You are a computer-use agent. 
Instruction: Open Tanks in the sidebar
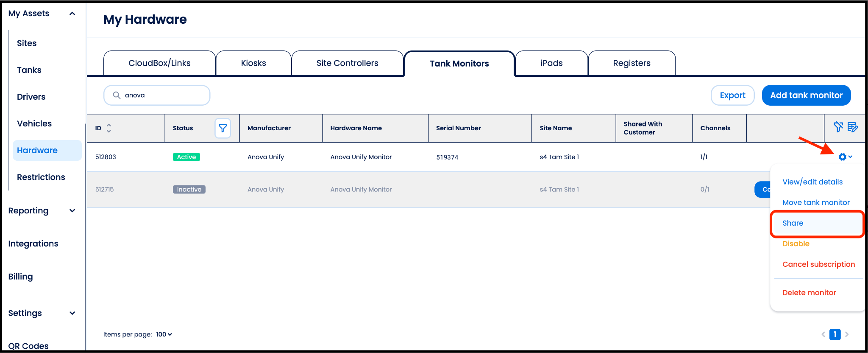pos(29,70)
